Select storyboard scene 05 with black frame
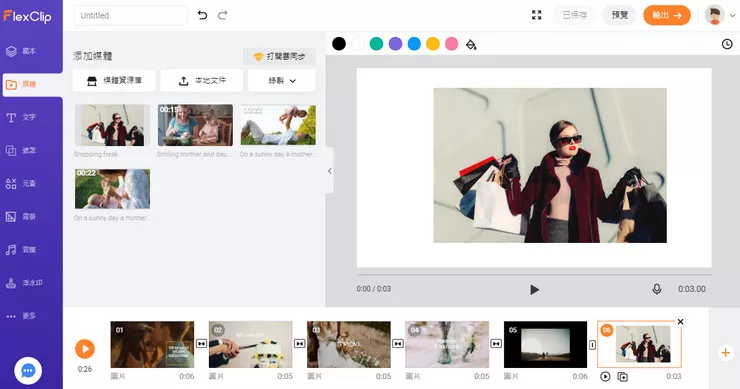 tap(546, 345)
